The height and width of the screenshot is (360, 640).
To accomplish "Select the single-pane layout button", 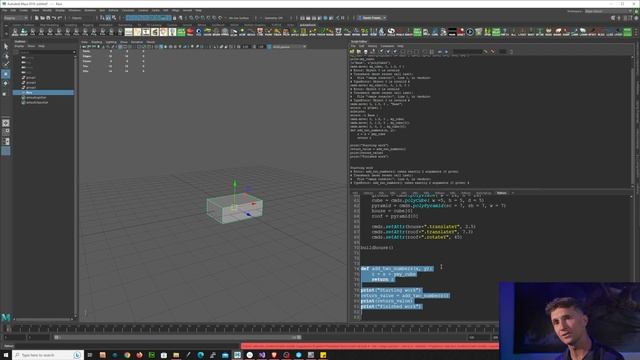I will (6, 123).
